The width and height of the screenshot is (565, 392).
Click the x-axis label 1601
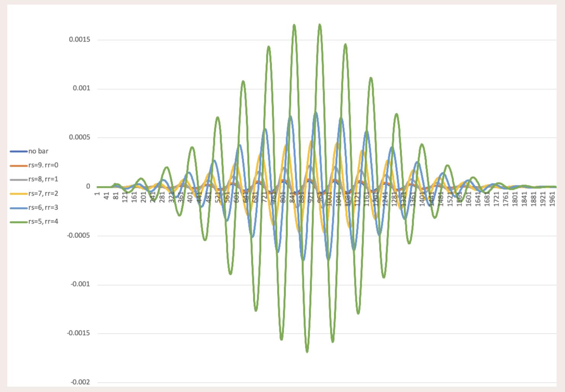coord(469,198)
